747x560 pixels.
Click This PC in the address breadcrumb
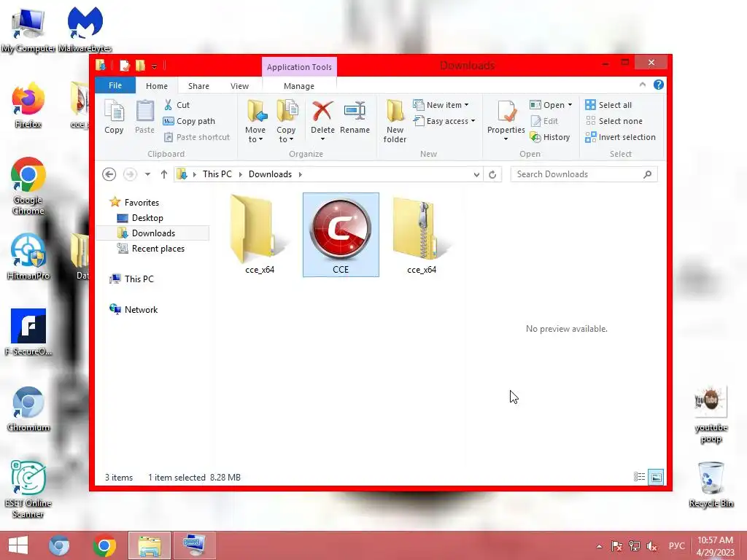click(x=217, y=174)
